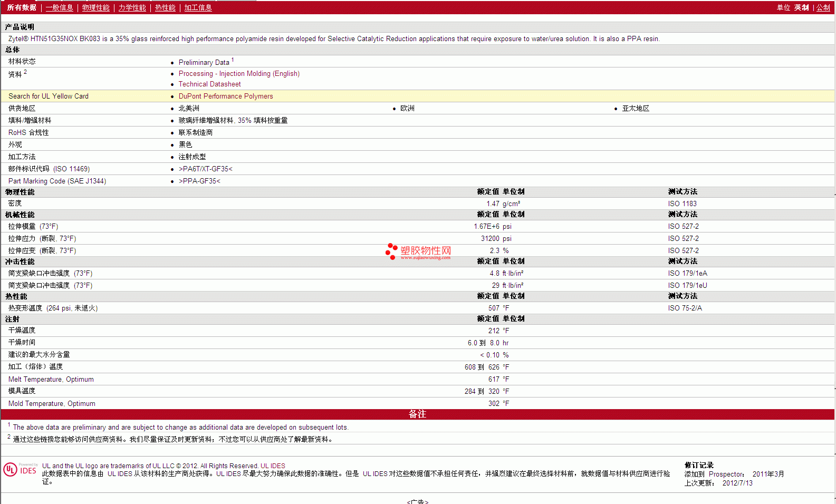Click the density value 1.47
The image size is (836, 504).
(x=493, y=204)
